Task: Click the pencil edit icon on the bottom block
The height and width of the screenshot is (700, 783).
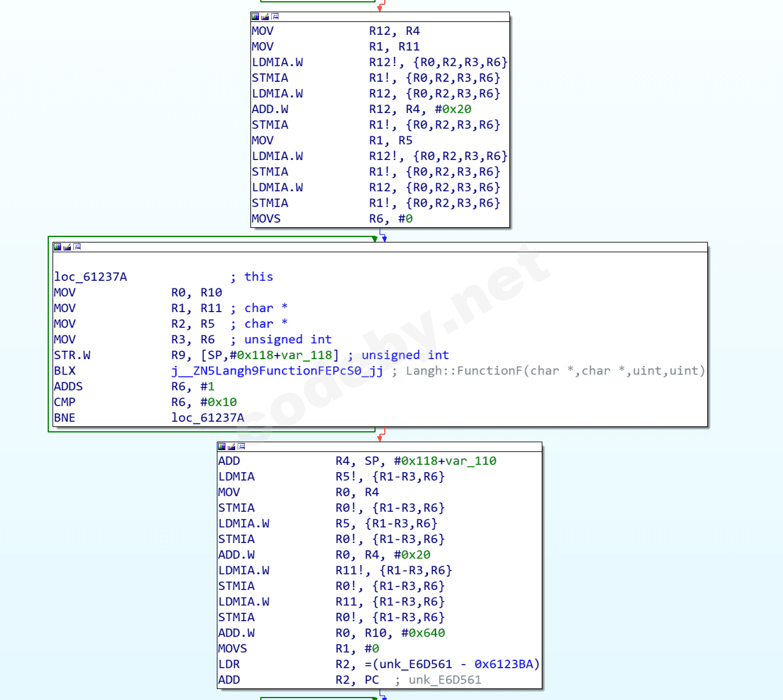Action: click(231, 447)
